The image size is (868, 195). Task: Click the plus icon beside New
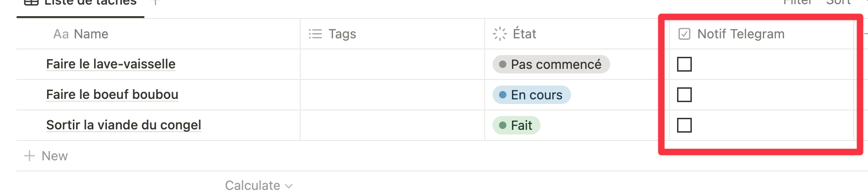pos(30,156)
